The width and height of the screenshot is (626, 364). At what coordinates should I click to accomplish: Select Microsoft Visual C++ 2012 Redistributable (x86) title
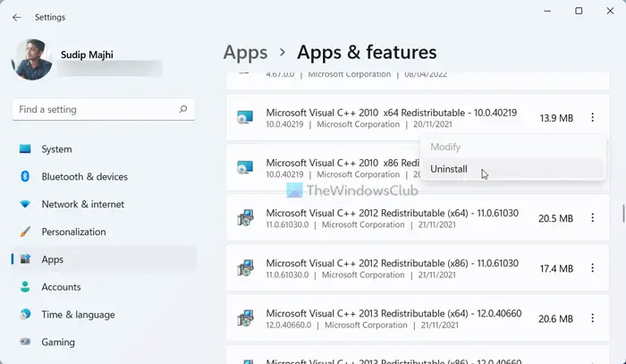click(x=392, y=263)
